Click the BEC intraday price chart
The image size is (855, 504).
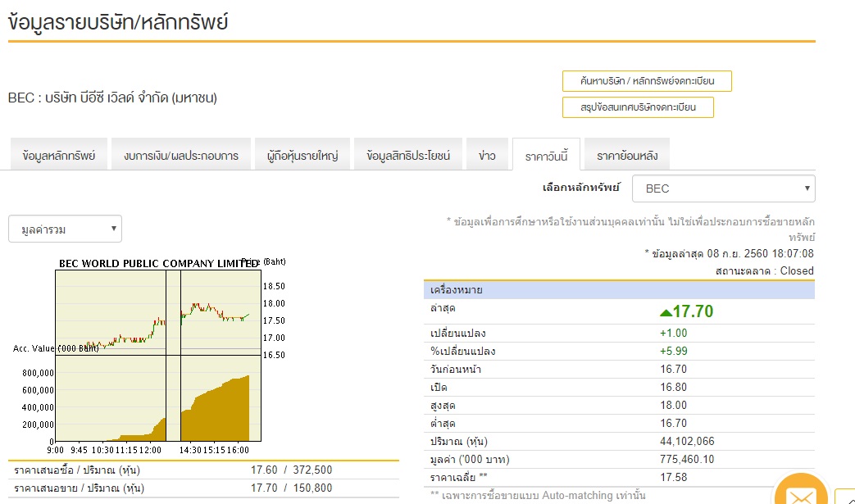158,313
